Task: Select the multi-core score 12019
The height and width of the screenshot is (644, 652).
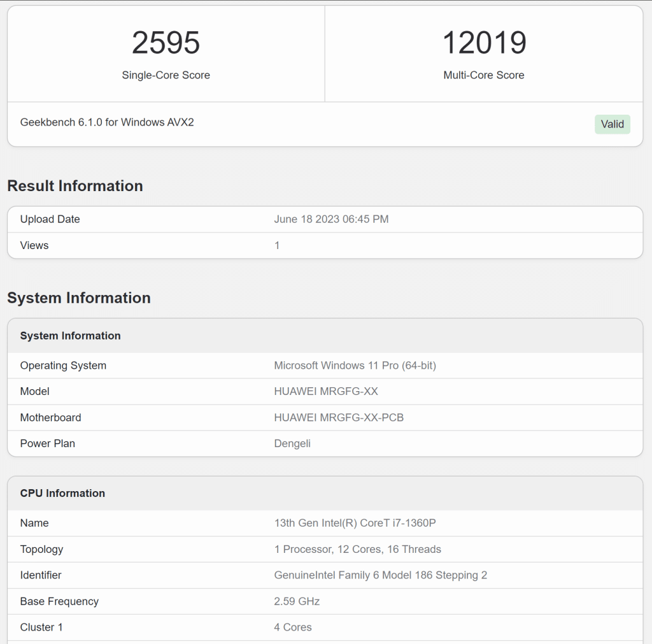Action: [x=484, y=43]
